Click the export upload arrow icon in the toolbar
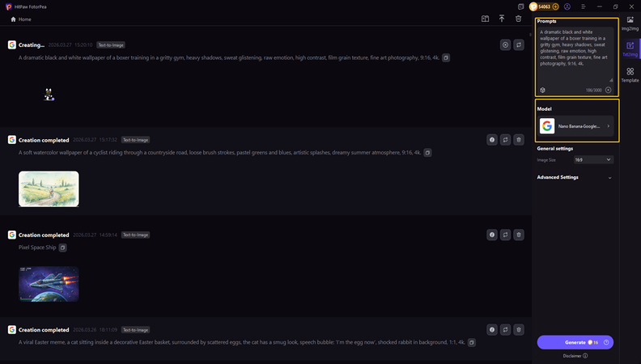The image size is (641, 364). (x=502, y=19)
